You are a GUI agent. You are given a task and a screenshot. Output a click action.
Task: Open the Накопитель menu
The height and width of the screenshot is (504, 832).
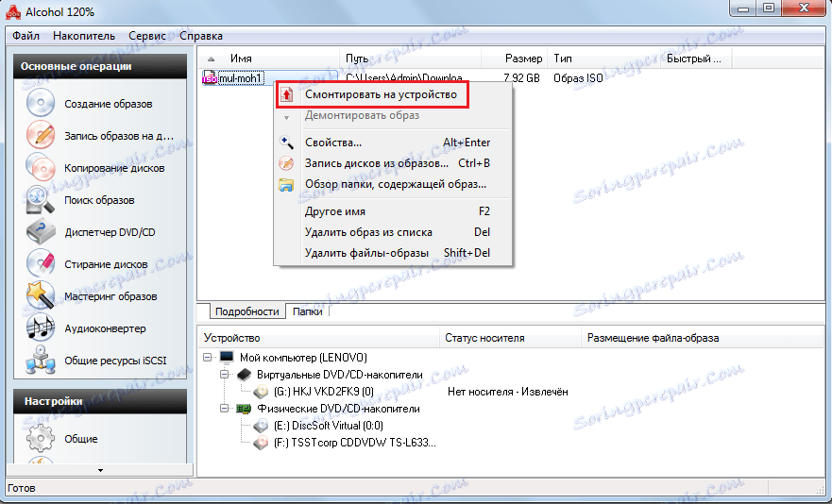point(84,36)
